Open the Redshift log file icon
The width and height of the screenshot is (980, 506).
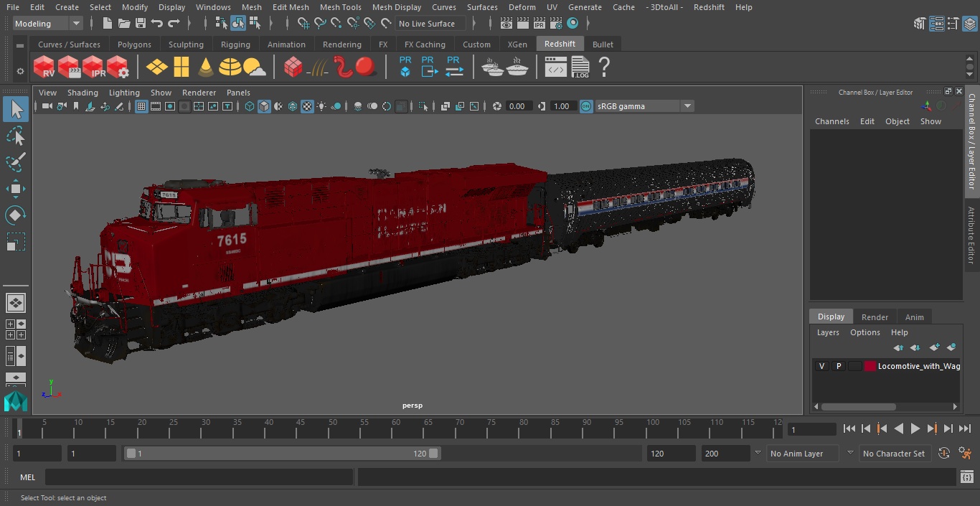click(580, 67)
